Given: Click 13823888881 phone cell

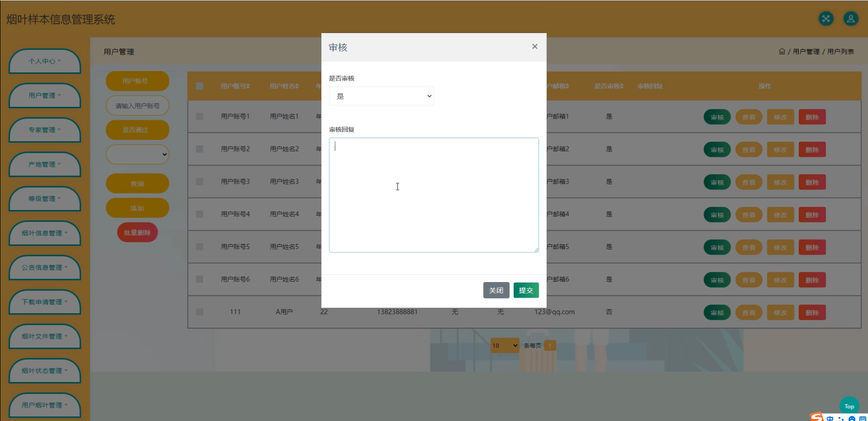Looking at the screenshot, I should [397, 312].
